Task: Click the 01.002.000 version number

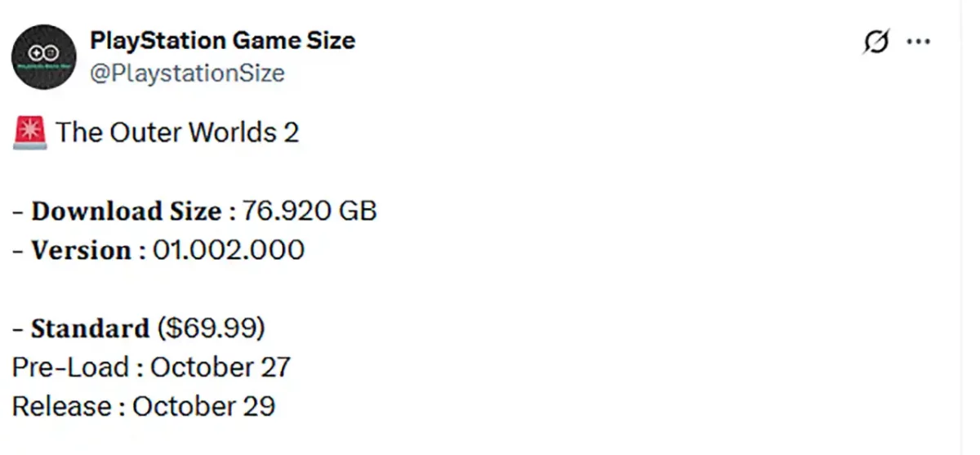Action: coord(229,250)
